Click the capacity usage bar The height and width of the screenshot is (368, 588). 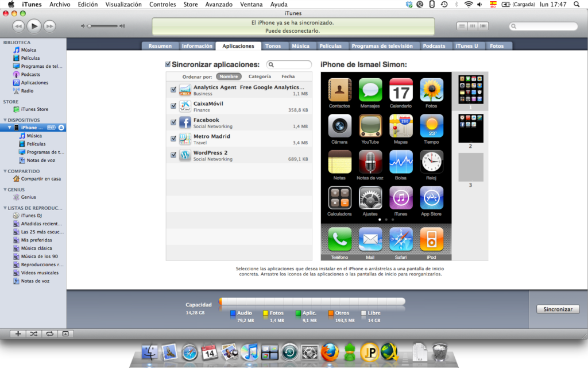click(312, 301)
